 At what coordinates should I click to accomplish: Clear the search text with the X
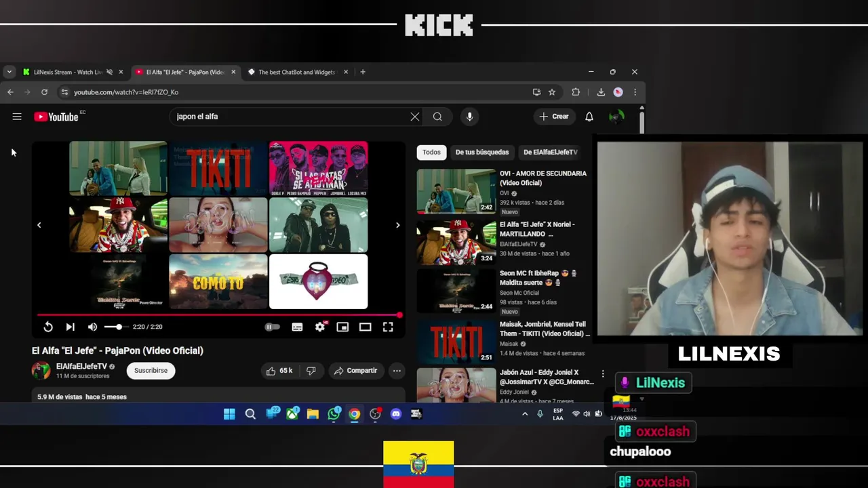click(x=415, y=117)
